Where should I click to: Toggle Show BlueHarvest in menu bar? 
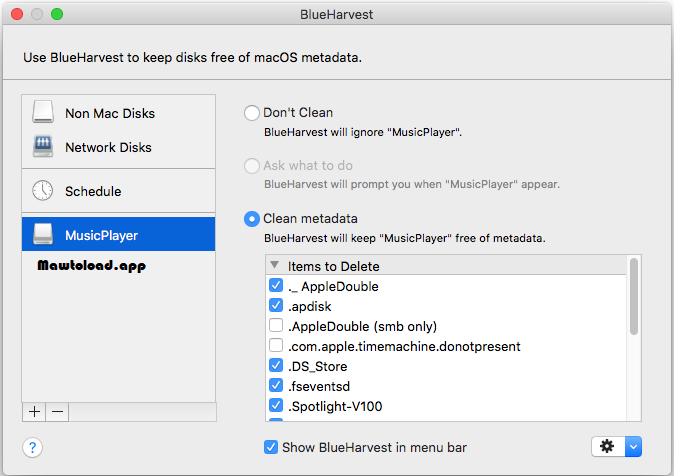[x=271, y=447]
